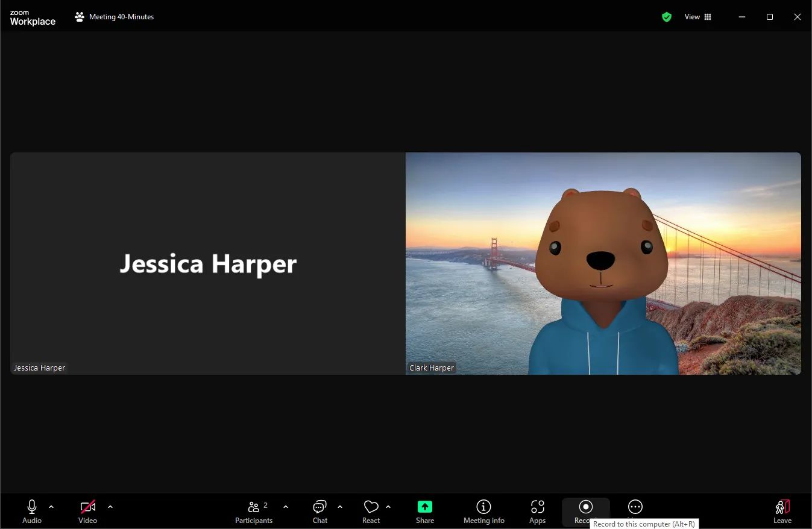The width and height of the screenshot is (812, 529).
Task: Maximize the Zoom window
Action: click(x=770, y=17)
